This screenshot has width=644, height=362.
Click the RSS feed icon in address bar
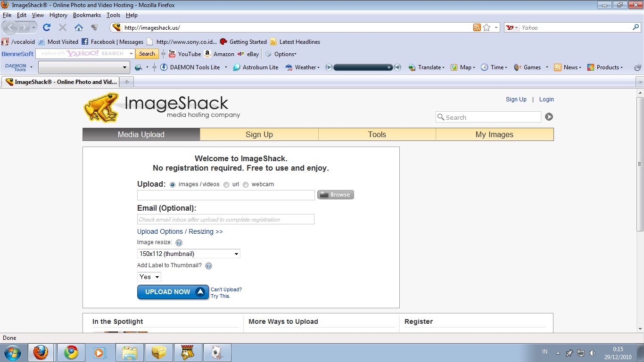[x=477, y=27]
